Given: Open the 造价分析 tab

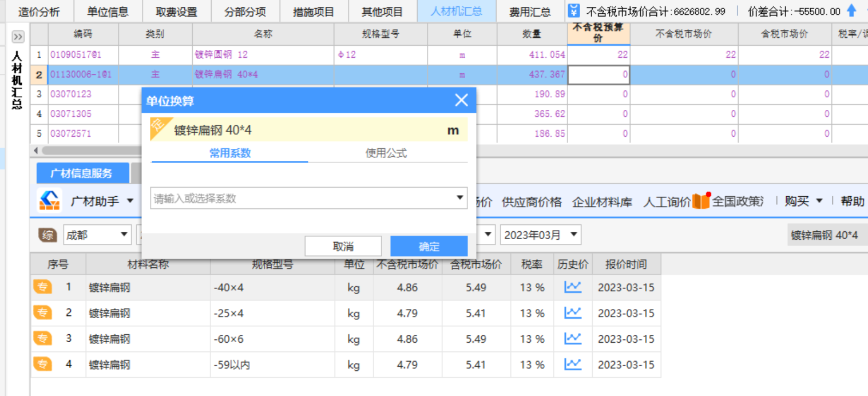Looking at the screenshot, I should tap(39, 11).
